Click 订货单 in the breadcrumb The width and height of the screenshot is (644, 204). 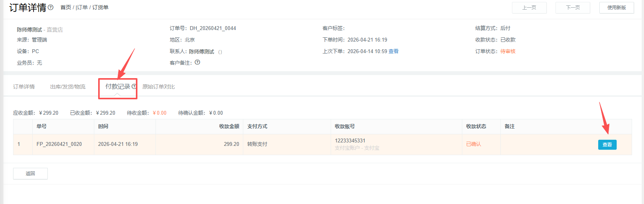point(100,7)
